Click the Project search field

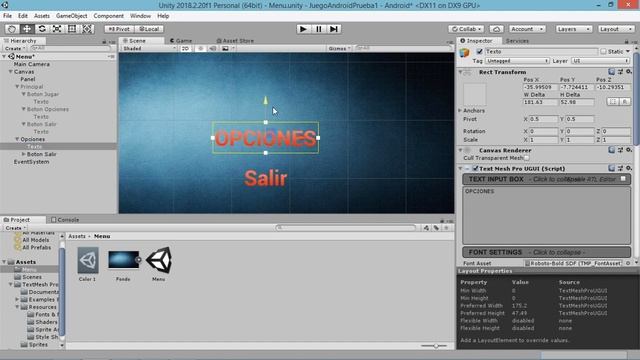346,228
